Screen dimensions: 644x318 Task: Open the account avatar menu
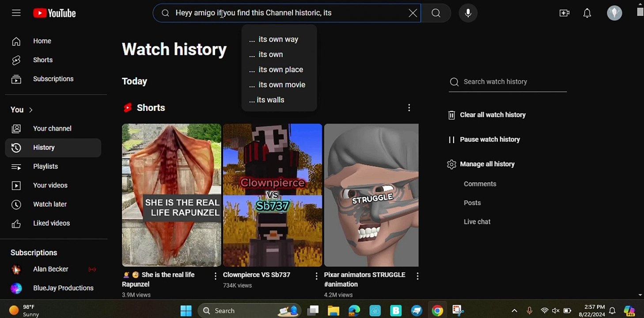(x=614, y=13)
